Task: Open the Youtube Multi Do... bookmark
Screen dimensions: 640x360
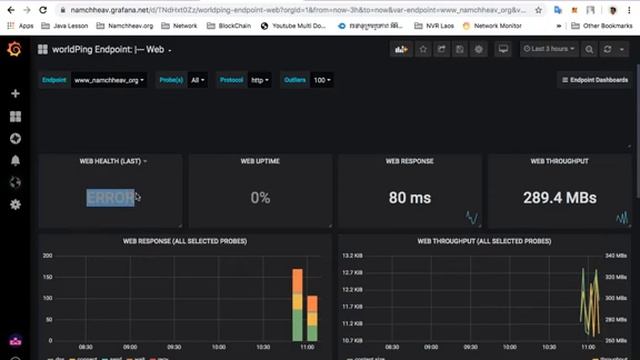Action: [293, 26]
